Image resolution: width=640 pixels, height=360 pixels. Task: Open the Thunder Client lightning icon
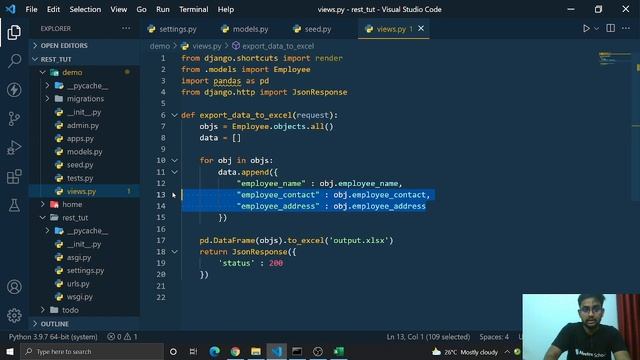tap(14, 90)
